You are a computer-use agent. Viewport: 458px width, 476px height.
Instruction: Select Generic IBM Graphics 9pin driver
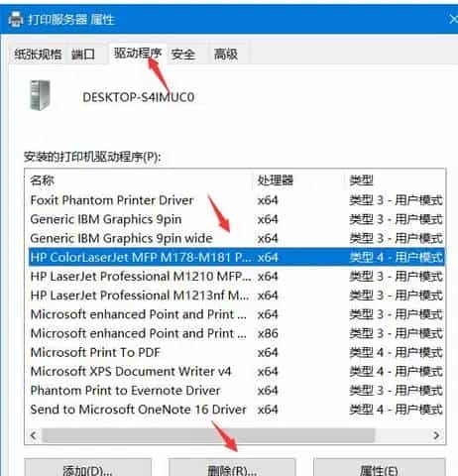click(x=237, y=219)
